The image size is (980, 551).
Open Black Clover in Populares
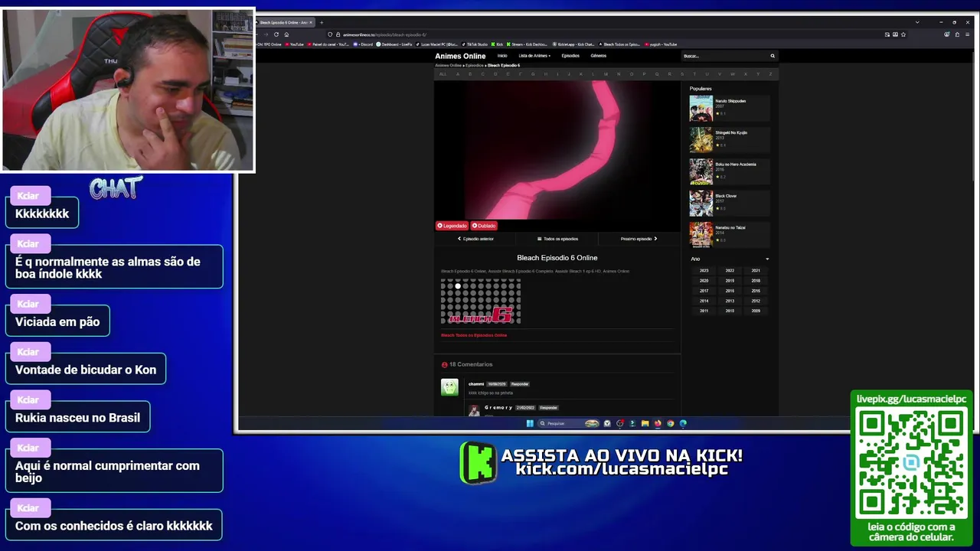[x=729, y=204]
